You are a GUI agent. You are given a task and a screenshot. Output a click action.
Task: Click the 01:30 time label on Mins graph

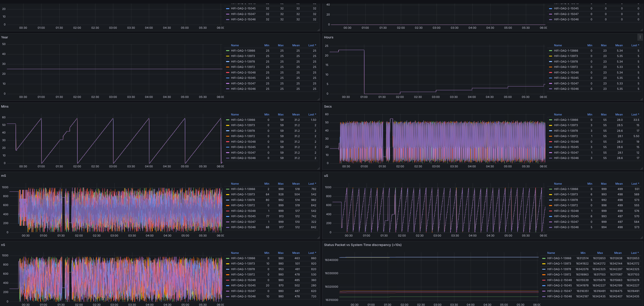[x=59, y=166]
